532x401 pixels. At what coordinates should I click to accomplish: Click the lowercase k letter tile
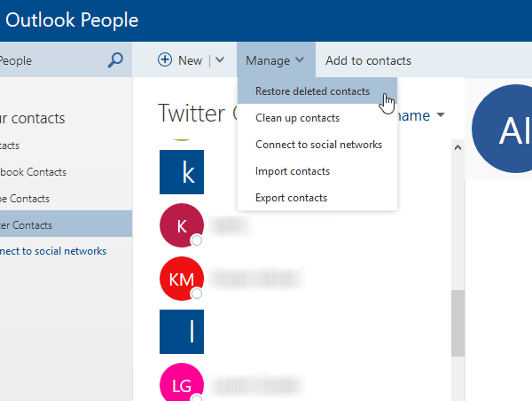click(182, 172)
